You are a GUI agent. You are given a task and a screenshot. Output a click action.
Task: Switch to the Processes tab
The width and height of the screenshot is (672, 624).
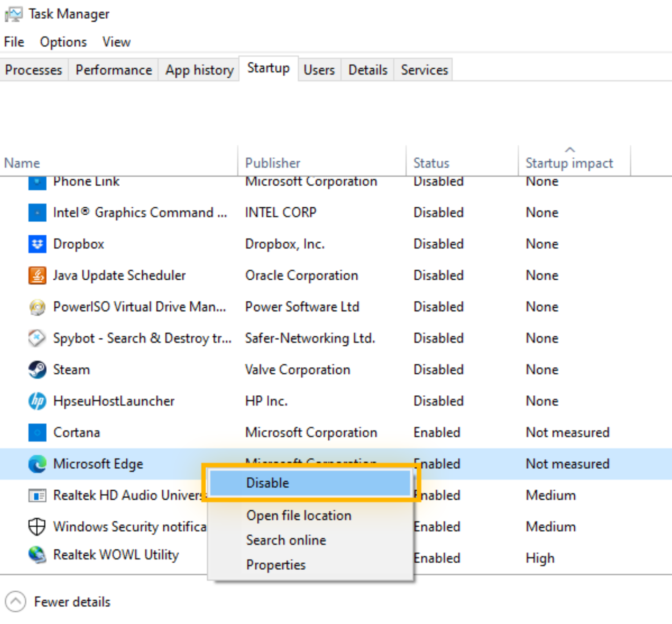(34, 70)
